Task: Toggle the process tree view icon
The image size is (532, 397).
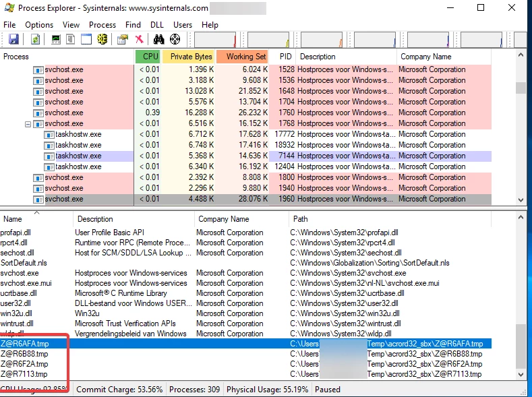Action: [71, 39]
